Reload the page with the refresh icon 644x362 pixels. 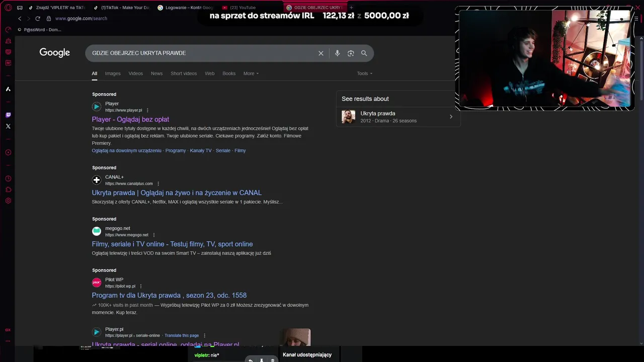pyautogui.click(x=37, y=19)
